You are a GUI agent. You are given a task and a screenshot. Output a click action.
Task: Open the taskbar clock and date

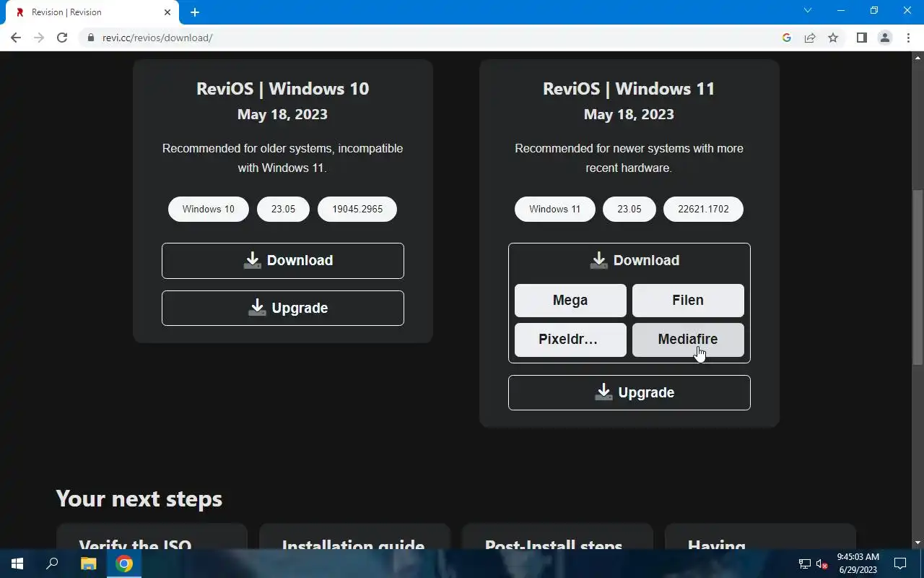tap(858, 564)
